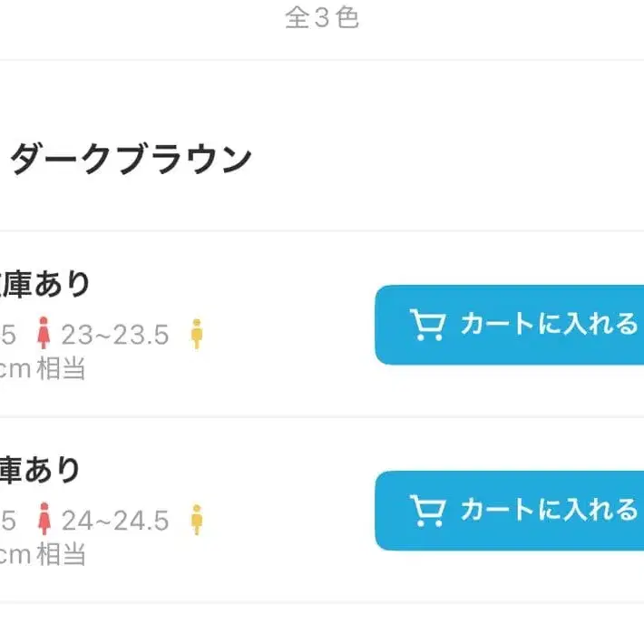The image size is (644, 644).
Task: Click the red woman icon beside 24~24.5
Action: pyautogui.click(x=43, y=521)
